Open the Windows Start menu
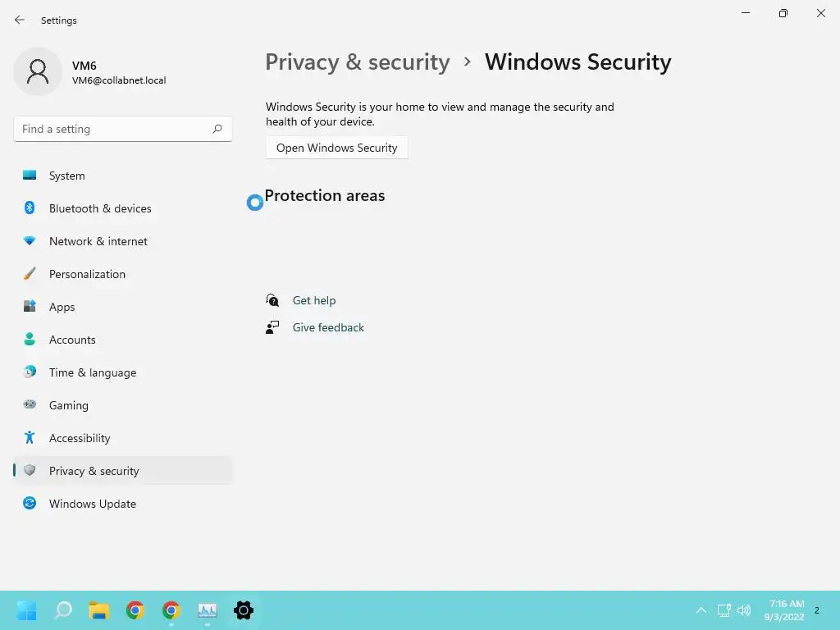This screenshot has height=630, width=840. point(27,610)
